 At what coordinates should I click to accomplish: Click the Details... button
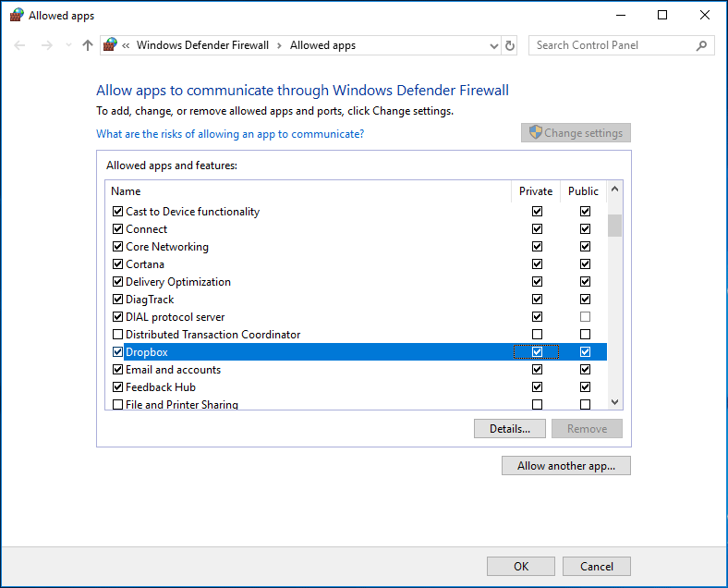point(510,429)
